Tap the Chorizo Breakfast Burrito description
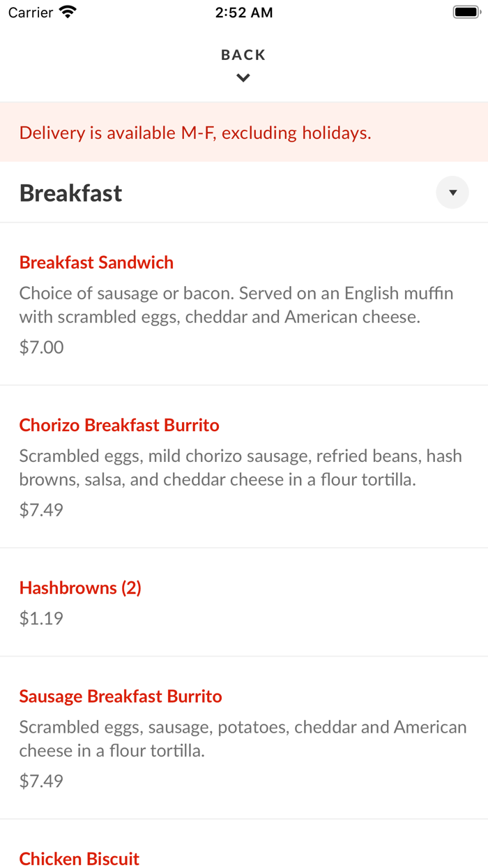Screen dimensions: 488x868 pos(241,467)
